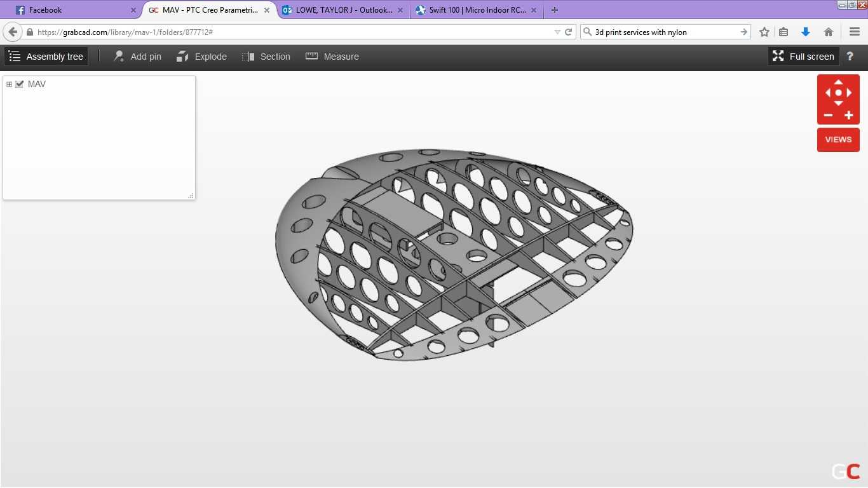Reset view with center dot
868x488 pixels.
pyautogui.click(x=838, y=93)
